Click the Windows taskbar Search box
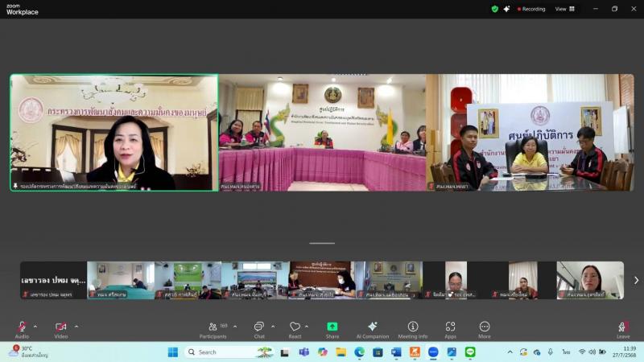The image size is (644, 362). [x=224, y=352]
